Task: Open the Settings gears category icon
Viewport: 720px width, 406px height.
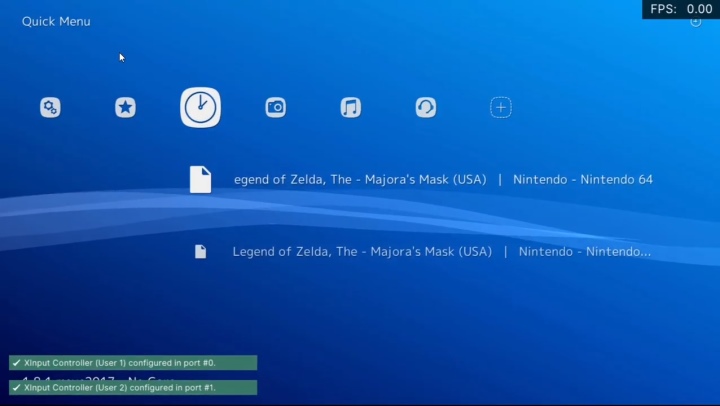Action: (x=50, y=108)
